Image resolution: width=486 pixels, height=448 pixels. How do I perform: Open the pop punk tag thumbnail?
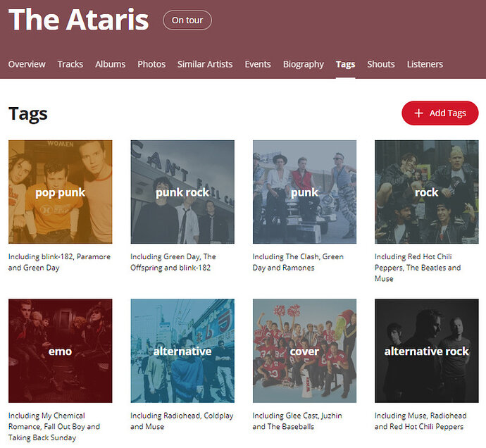click(61, 192)
